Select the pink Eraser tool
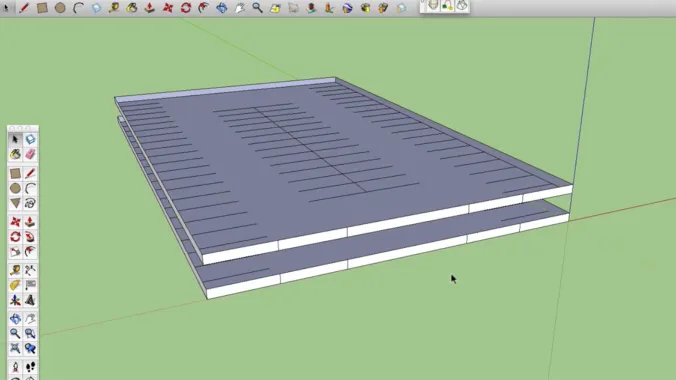The width and height of the screenshot is (676, 380). [30, 154]
